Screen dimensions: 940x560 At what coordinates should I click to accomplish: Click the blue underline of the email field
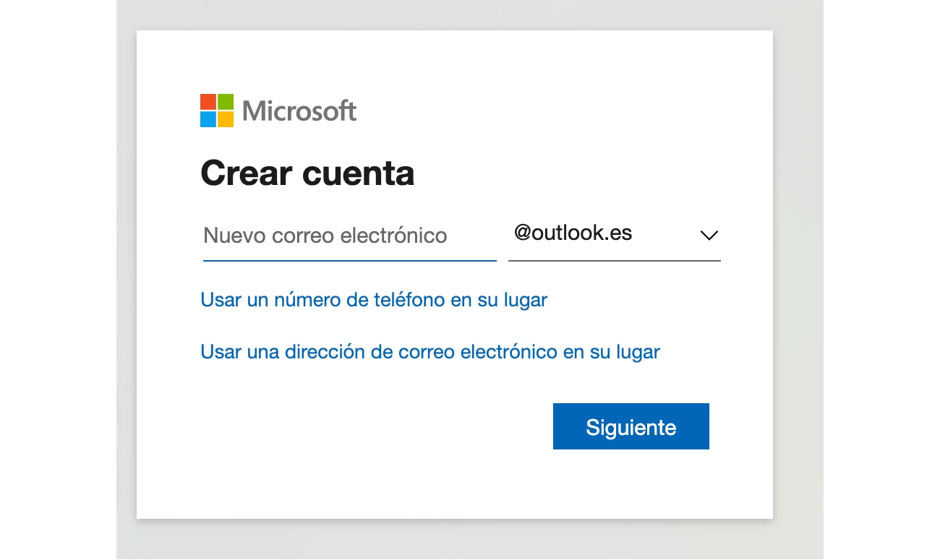pos(350,260)
